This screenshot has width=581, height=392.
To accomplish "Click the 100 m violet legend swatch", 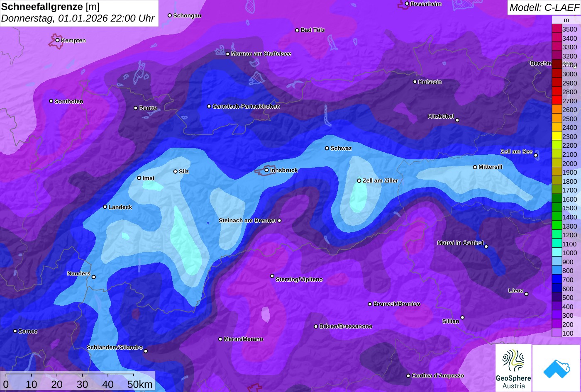I will (557, 333).
